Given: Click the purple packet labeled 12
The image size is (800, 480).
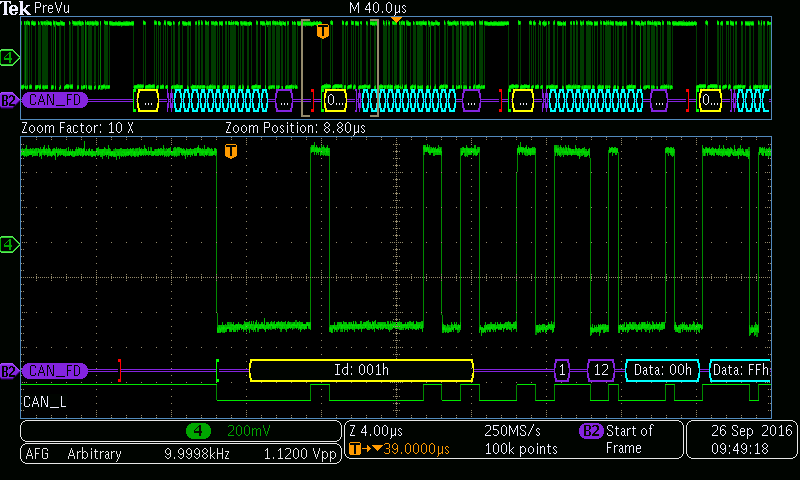Looking at the screenshot, I should pyautogui.click(x=601, y=370).
